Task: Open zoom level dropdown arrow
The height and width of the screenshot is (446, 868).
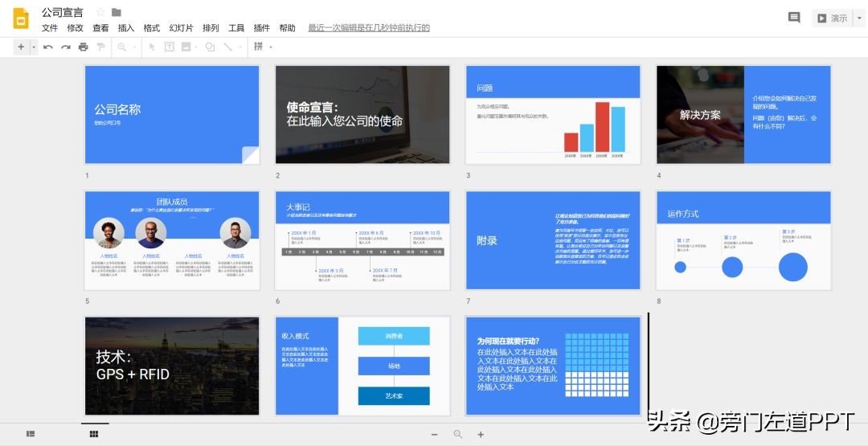Action: pyautogui.click(x=134, y=47)
